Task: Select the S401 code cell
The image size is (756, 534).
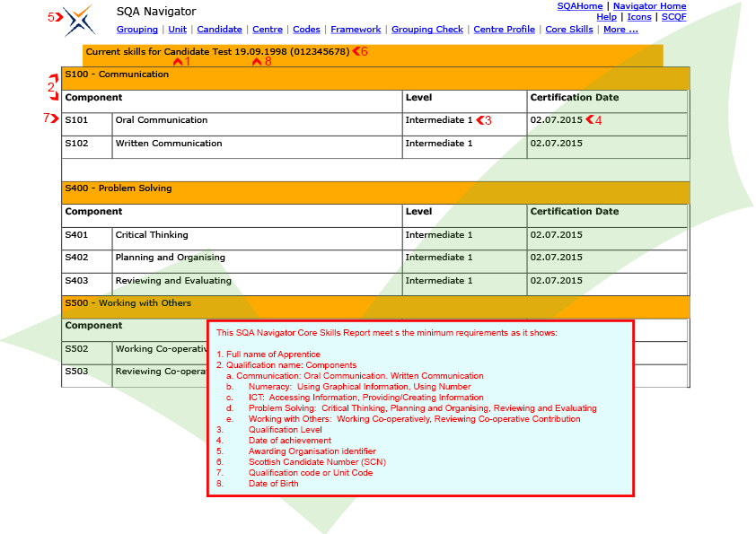Action: coord(87,239)
